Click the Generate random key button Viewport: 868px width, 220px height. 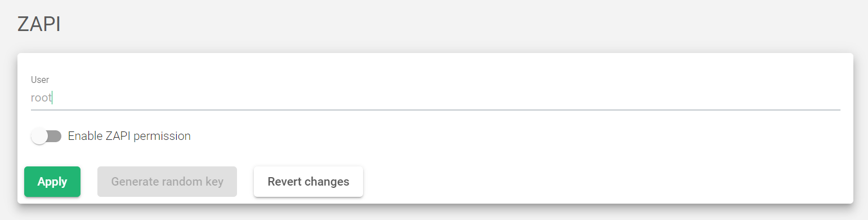pos(167,182)
